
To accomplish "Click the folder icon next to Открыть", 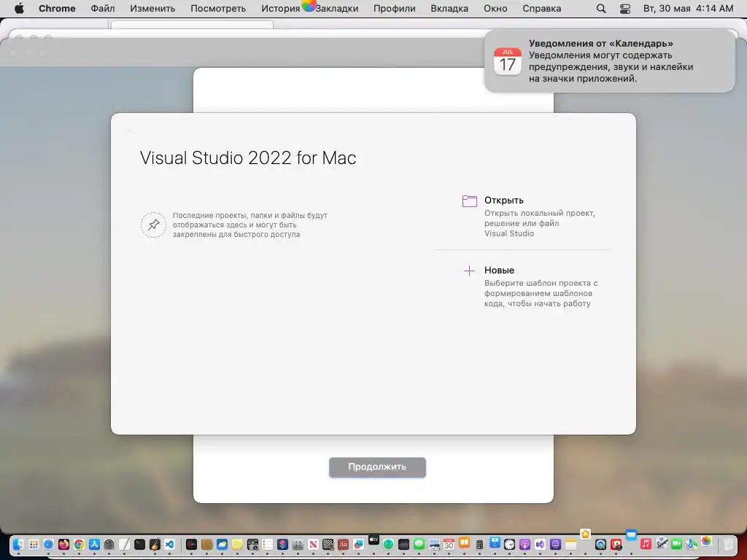I will click(469, 201).
